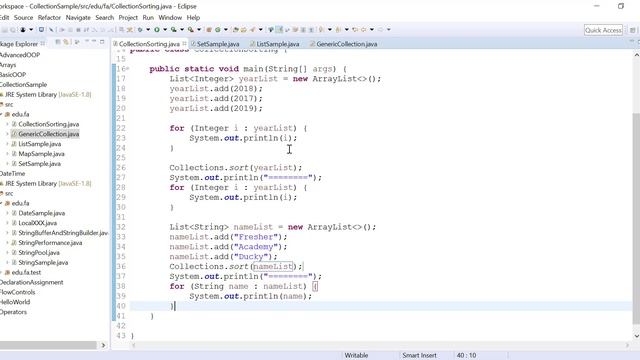Open the New Java Class dropdown arrow
Screen dimensions: 640x360
tap(226, 29)
